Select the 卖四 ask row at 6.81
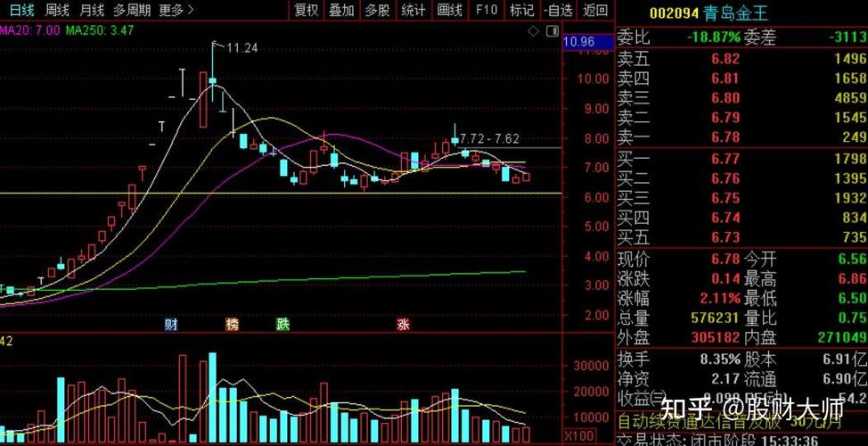 741,78
